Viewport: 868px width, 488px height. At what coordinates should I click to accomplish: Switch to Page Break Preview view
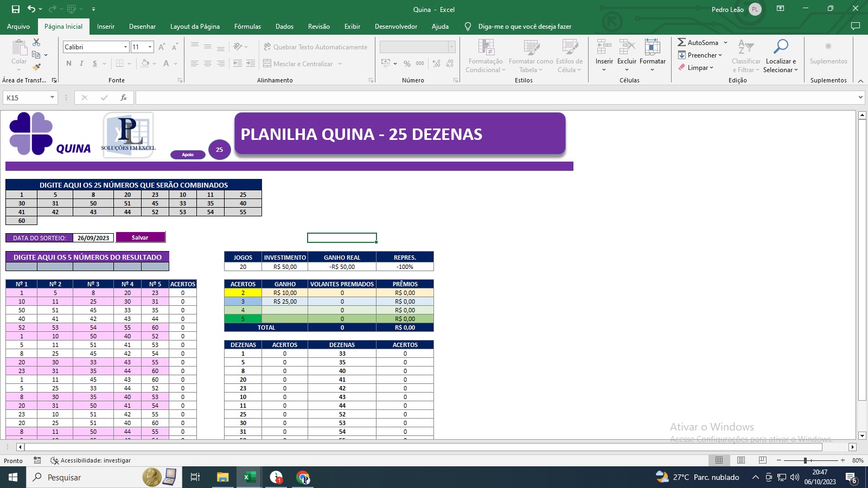[763, 460]
